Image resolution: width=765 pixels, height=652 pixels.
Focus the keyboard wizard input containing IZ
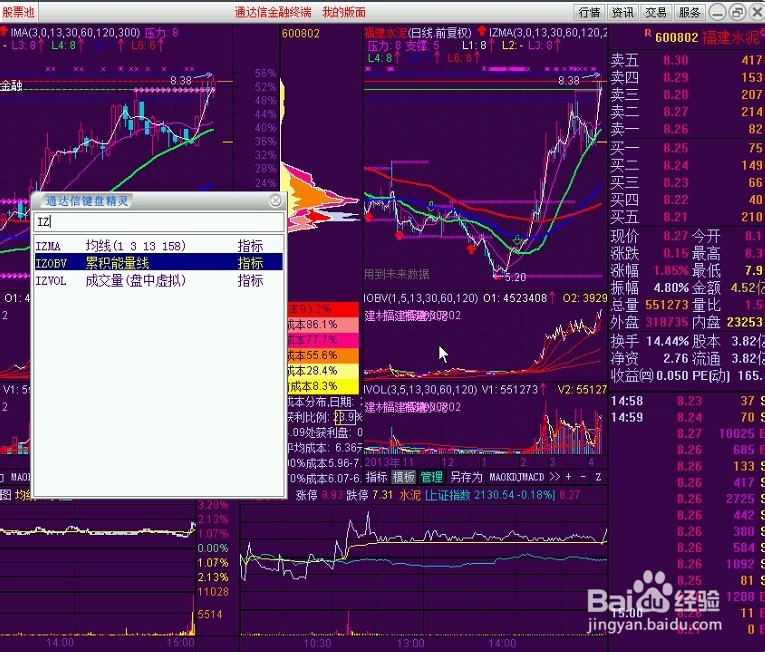click(159, 222)
